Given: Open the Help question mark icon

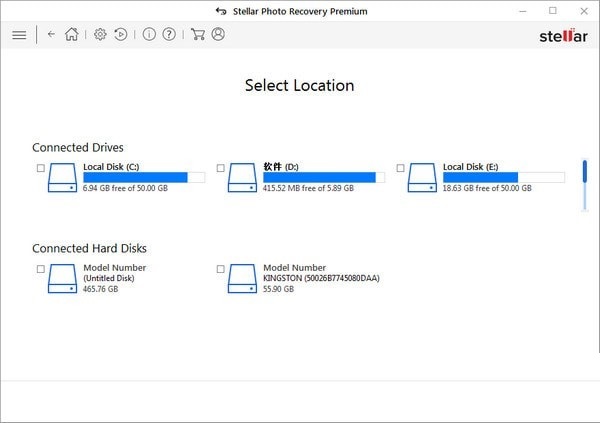Looking at the screenshot, I should click(x=169, y=34).
